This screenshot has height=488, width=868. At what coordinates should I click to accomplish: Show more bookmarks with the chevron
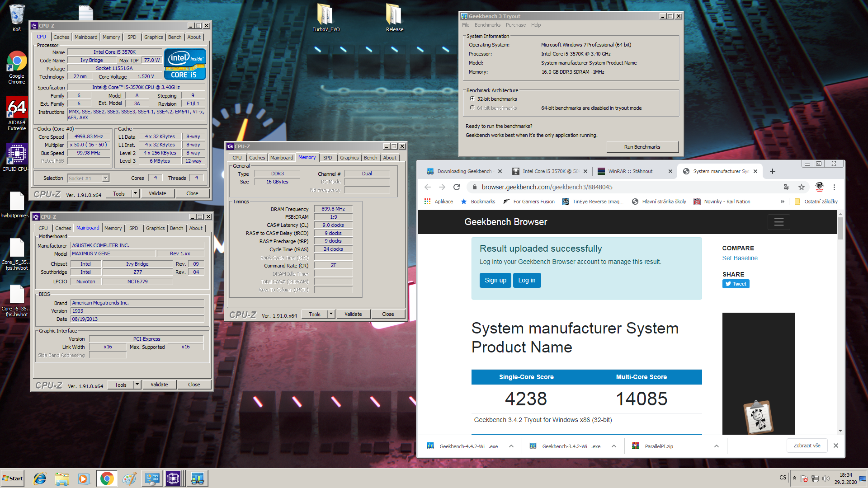pyautogui.click(x=782, y=202)
